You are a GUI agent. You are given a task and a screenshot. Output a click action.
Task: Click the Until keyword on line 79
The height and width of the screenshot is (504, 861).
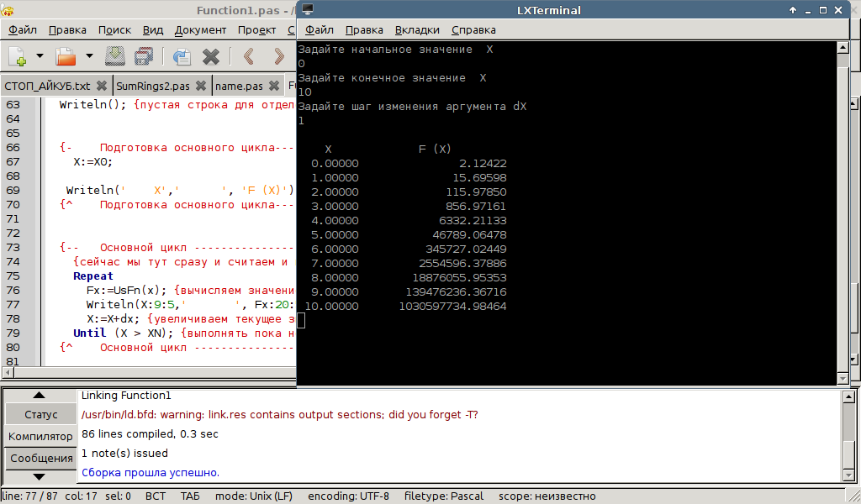coord(89,333)
